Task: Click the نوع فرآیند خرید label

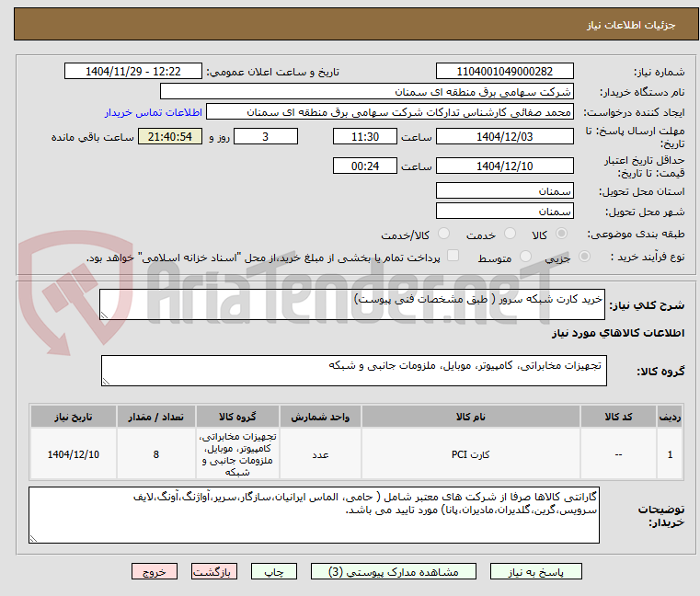Action: tap(648, 257)
